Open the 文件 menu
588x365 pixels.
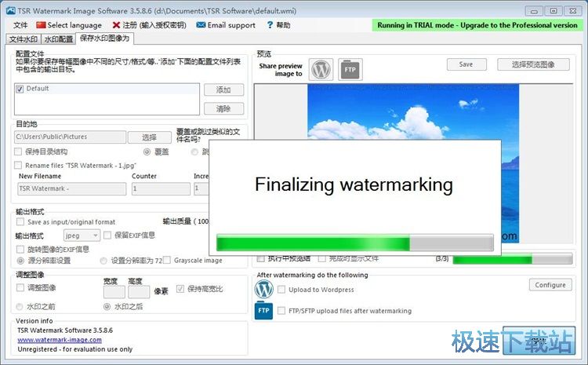(20, 25)
